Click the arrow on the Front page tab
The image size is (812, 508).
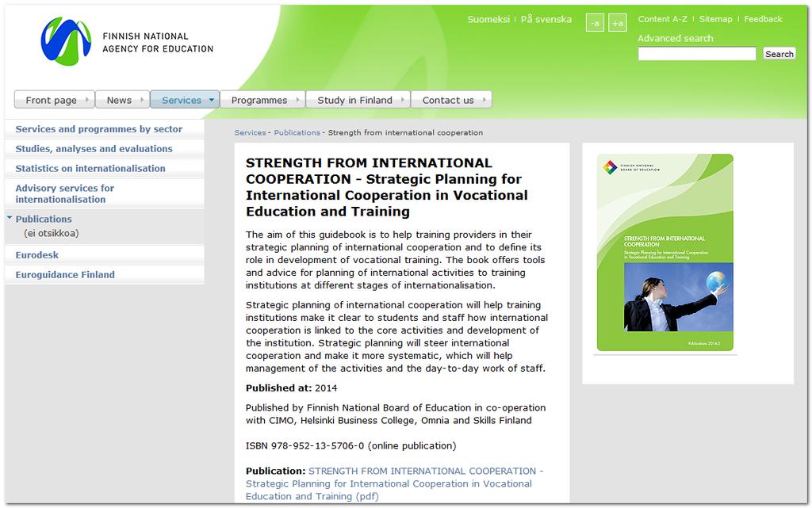coord(87,99)
